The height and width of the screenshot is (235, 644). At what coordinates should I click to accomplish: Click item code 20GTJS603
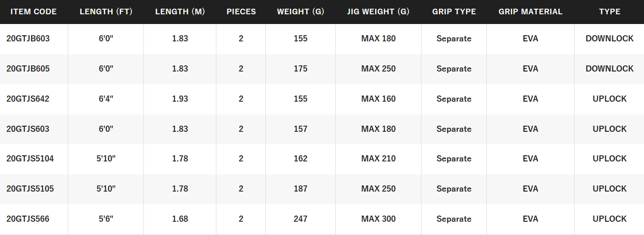28,129
